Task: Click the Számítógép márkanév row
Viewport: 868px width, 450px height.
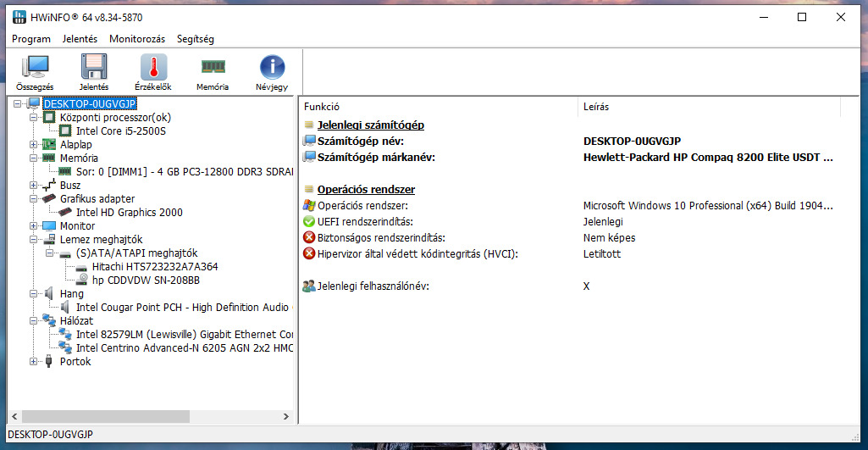Action: pos(570,158)
